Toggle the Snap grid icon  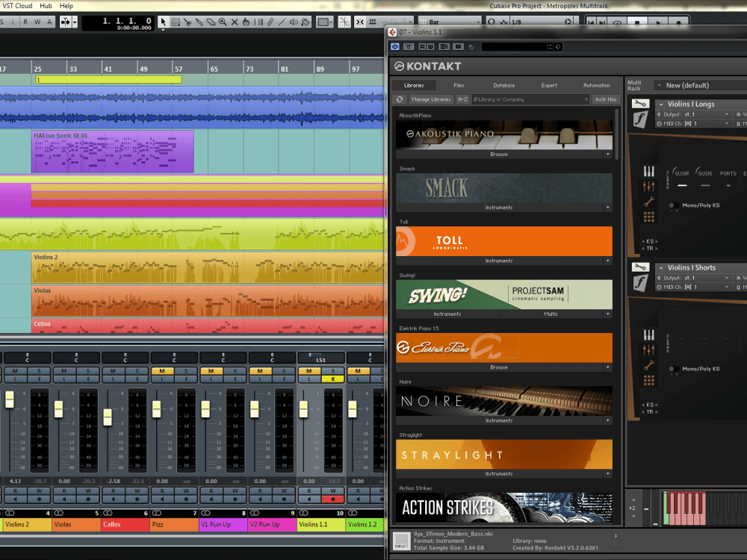click(373, 22)
